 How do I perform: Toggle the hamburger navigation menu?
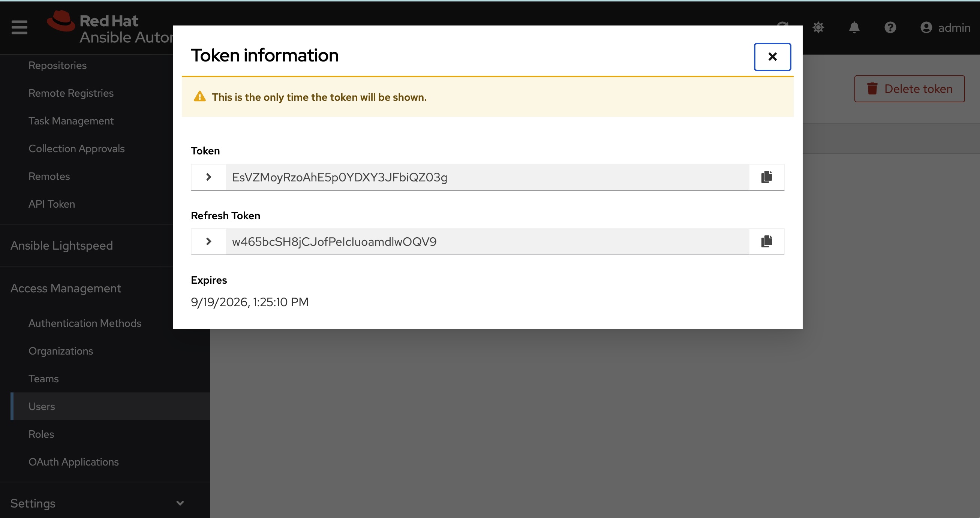coord(19,27)
